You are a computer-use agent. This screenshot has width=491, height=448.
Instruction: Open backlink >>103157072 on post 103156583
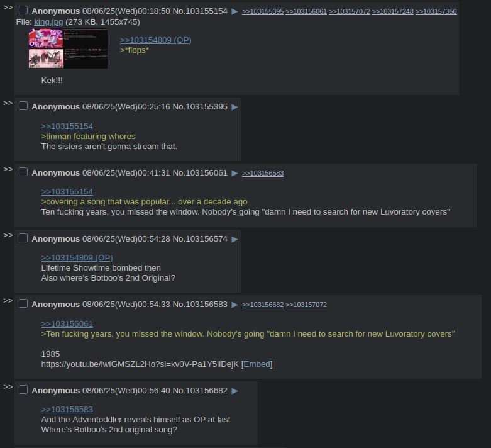[x=306, y=305]
